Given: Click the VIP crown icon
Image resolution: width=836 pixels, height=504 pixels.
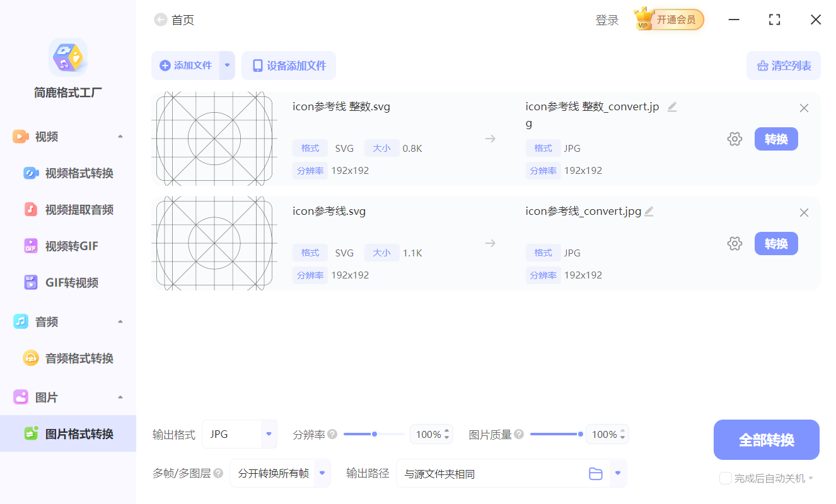Looking at the screenshot, I should click(644, 19).
